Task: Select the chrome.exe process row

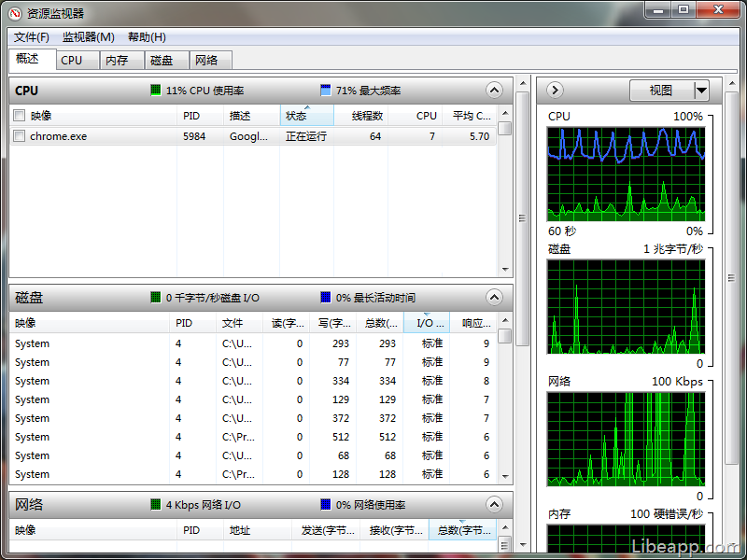Action: point(253,136)
